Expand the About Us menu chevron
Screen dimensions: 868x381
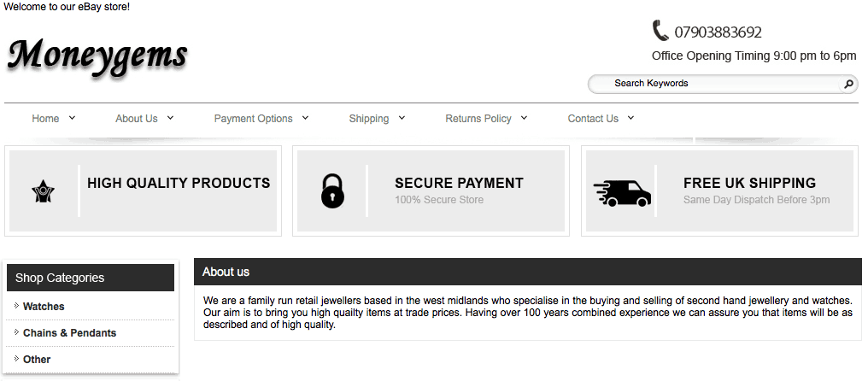point(170,118)
